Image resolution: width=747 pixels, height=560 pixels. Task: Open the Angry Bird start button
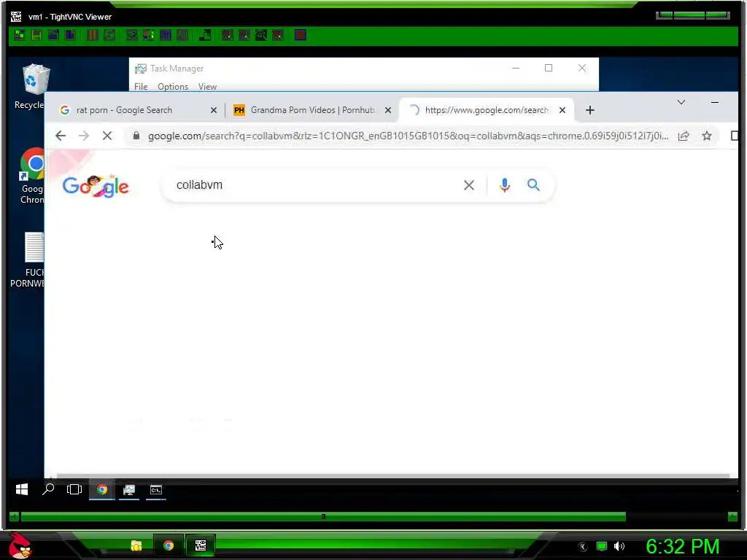20,545
